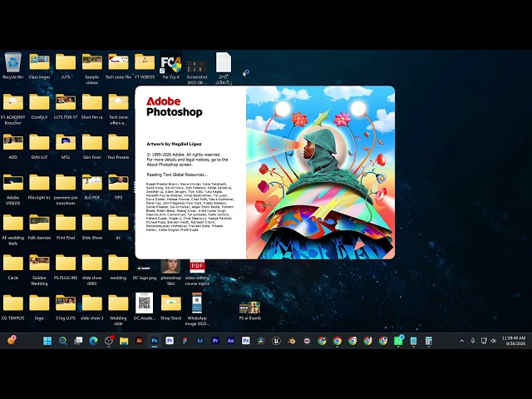Open Microsoft Edge from taskbar
The height and width of the screenshot is (399, 532).
point(93,341)
